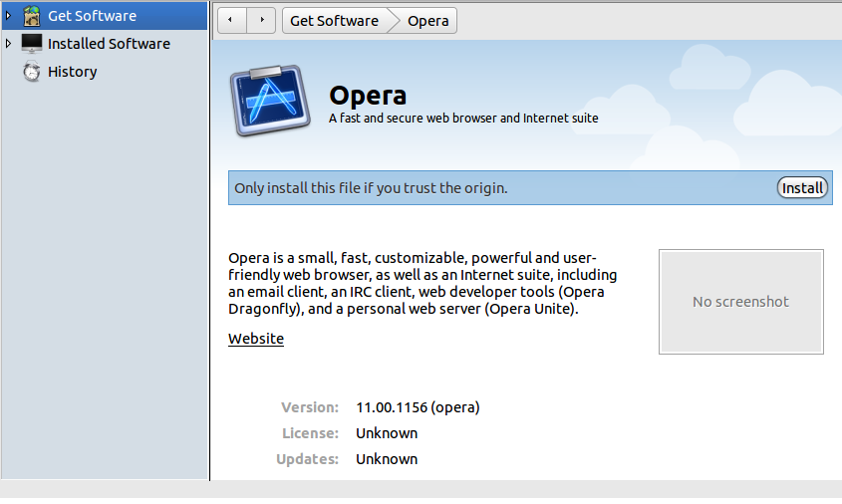The image size is (842, 504).
Task: Select Installed Software text label in sidebar
Action: point(109,44)
